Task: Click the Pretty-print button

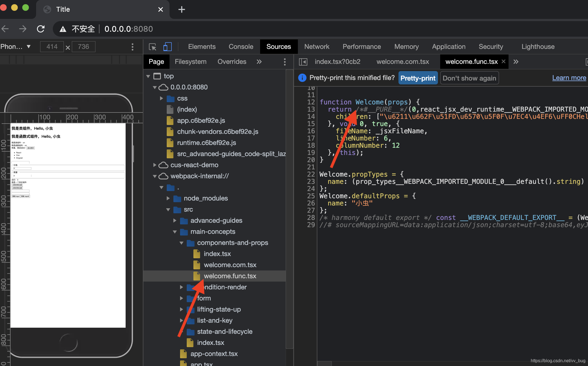Action: (418, 78)
